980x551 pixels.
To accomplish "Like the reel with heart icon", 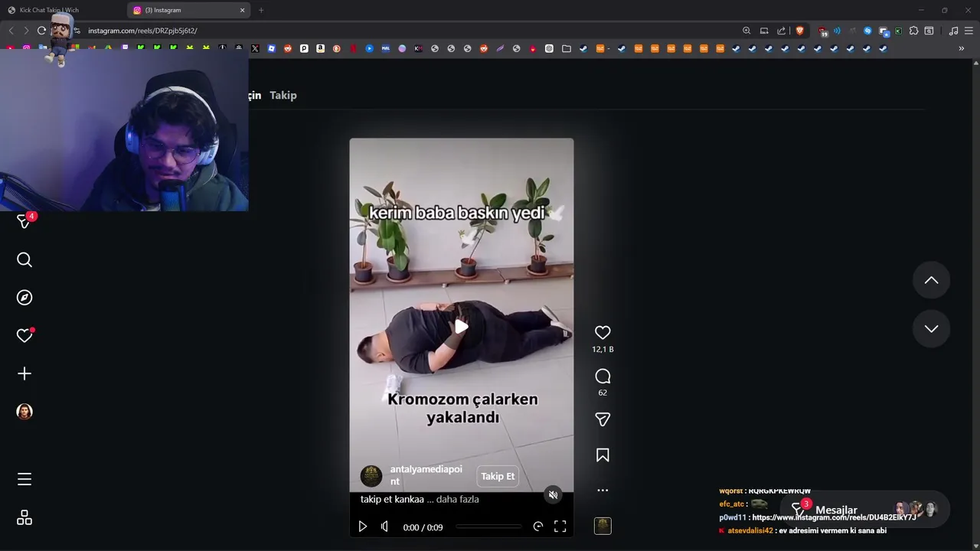I will tap(603, 333).
